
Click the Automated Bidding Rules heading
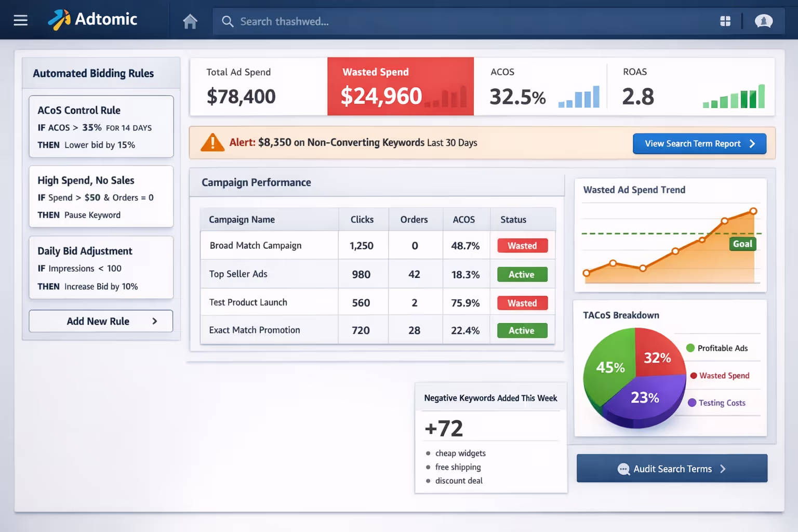click(94, 73)
